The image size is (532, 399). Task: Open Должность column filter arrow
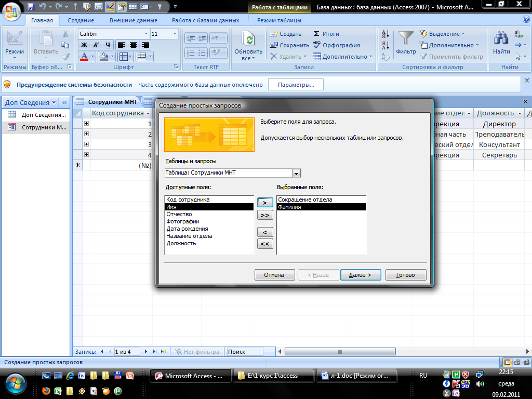[x=520, y=113]
